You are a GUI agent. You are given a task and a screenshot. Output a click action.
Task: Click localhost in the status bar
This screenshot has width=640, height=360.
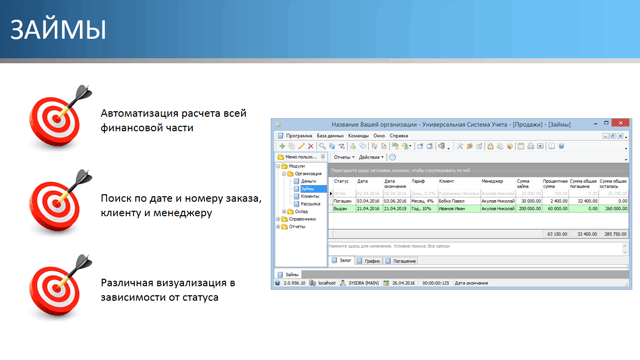pyautogui.click(x=327, y=283)
